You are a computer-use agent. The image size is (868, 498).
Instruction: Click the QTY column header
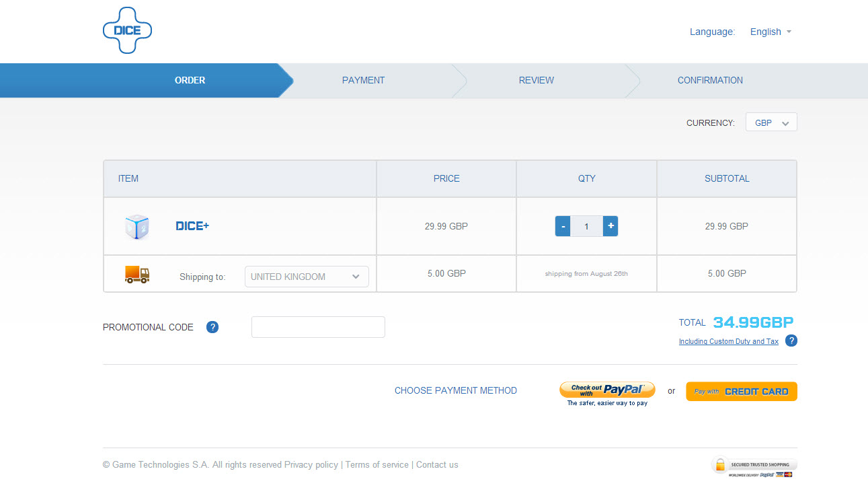pyautogui.click(x=587, y=178)
